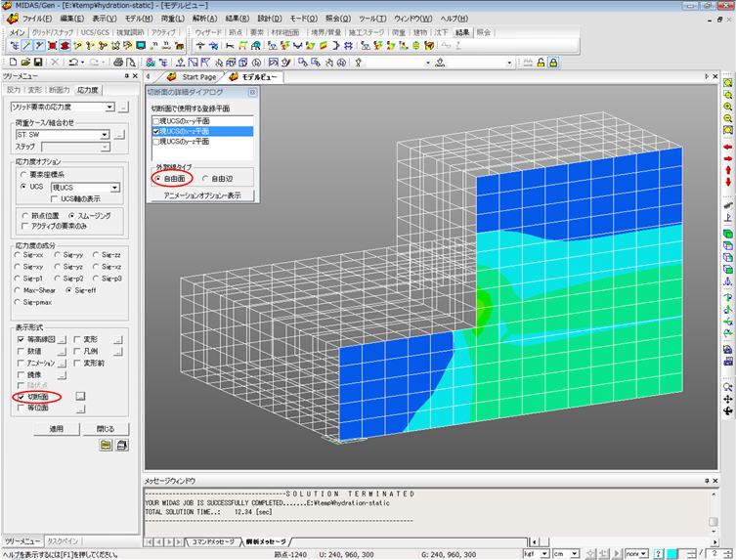Open the solid element stress type dropdown

[x=109, y=108]
